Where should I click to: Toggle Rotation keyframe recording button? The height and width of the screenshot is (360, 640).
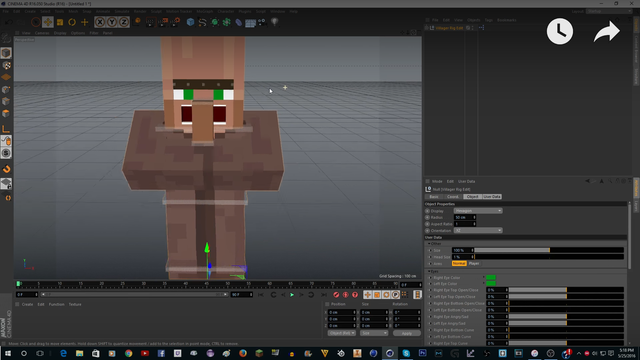click(x=386, y=294)
